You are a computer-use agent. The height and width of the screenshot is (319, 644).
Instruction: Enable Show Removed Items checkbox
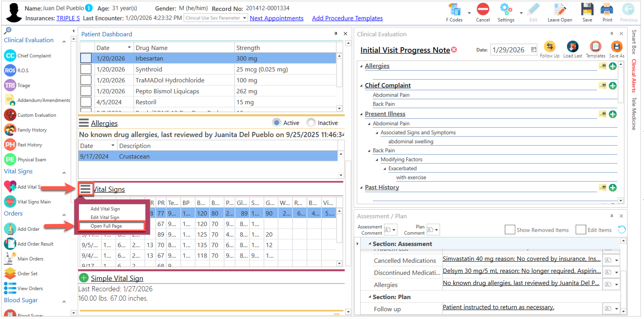click(x=510, y=230)
